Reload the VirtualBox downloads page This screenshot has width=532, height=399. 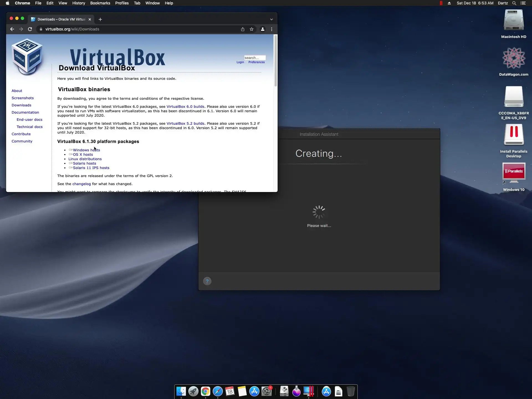pos(30,29)
